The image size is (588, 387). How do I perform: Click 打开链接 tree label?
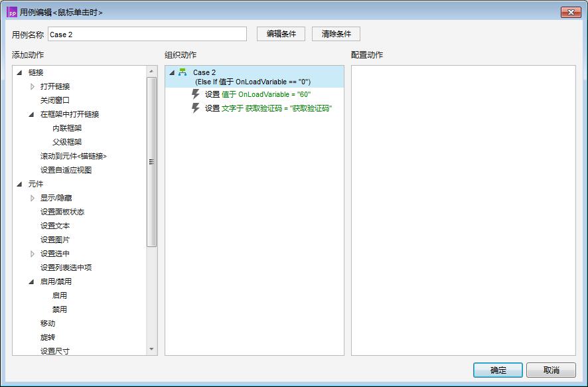tap(55, 86)
